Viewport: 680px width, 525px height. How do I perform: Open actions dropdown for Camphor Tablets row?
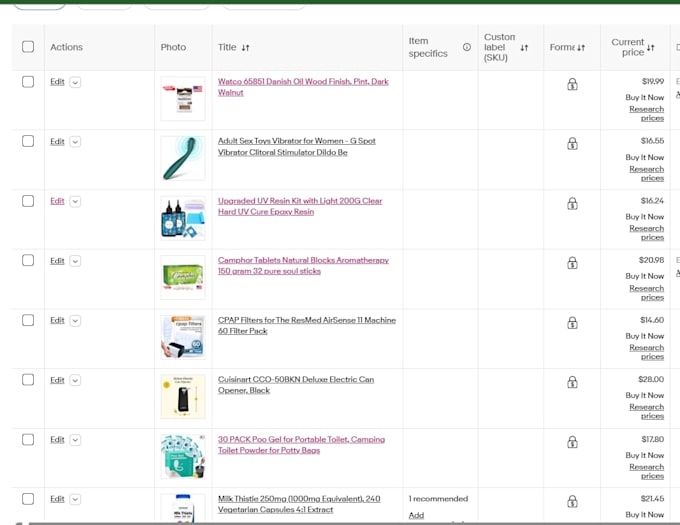75,261
